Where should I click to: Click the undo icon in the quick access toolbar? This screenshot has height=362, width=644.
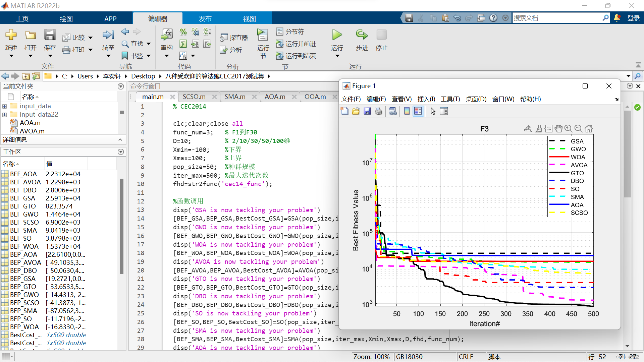click(x=457, y=18)
